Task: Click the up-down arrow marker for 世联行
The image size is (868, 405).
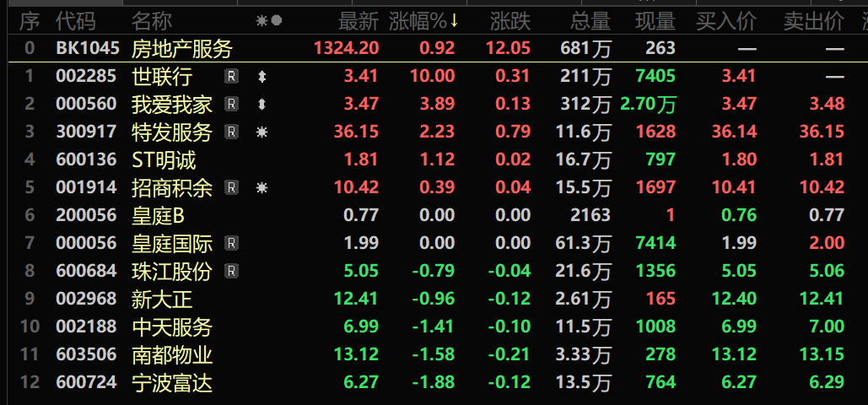Action: pos(262,77)
